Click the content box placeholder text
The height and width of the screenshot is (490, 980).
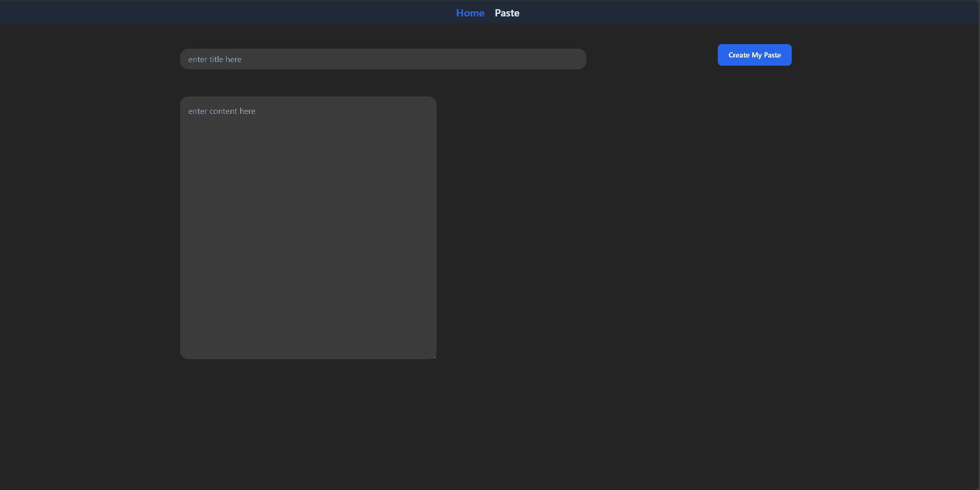(x=222, y=111)
